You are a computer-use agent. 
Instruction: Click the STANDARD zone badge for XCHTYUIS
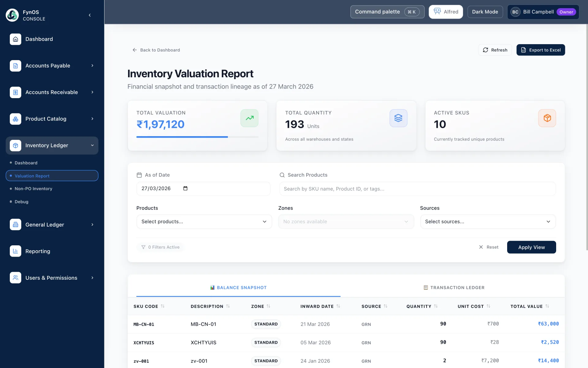[266, 343]
